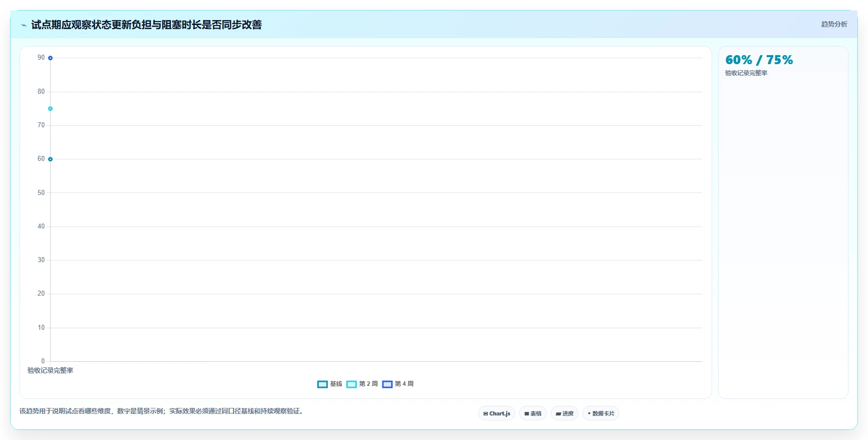Click the 数据卡片 chip
The height and width of the screenshot is (440, 868).
coord(601,413)
